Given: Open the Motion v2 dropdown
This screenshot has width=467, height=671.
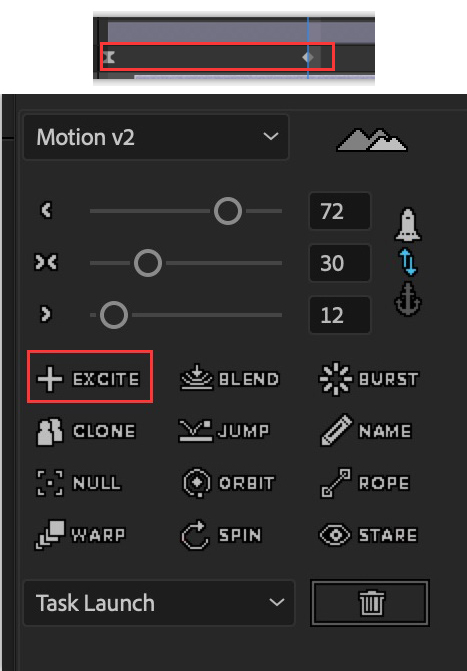Looking at the screenshot, I should 156,137.
